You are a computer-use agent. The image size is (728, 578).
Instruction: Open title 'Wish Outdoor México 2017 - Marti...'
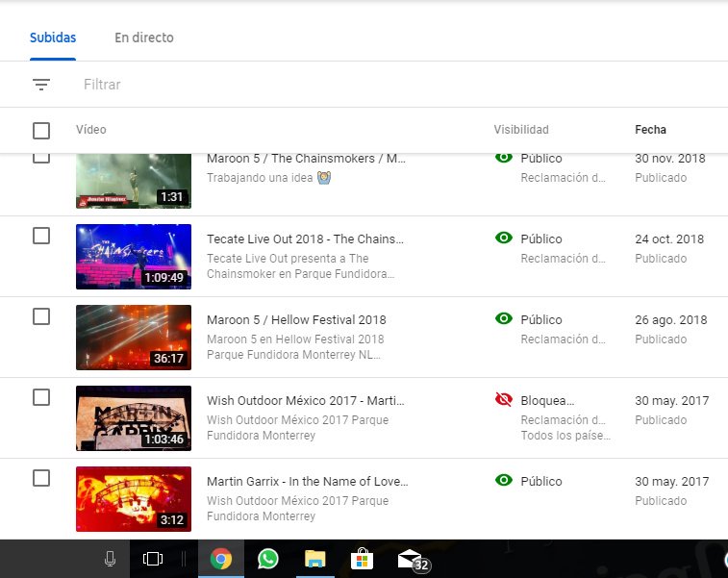click(306, 401)
